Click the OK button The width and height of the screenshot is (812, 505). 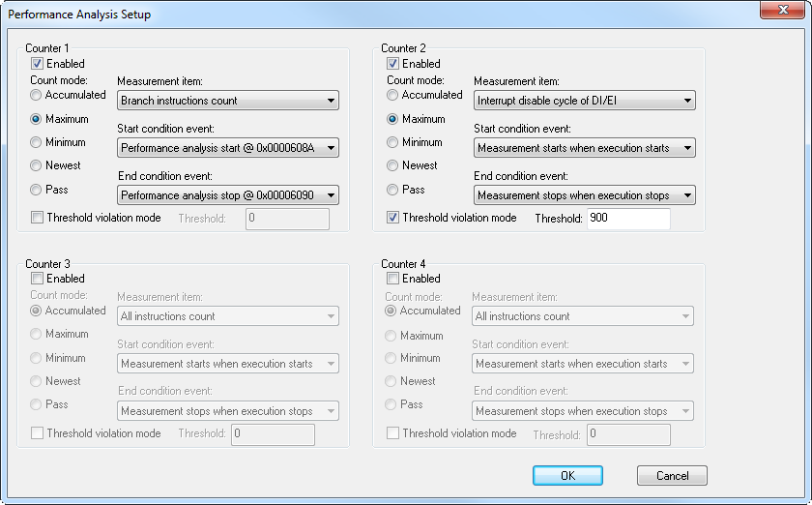[567, 476]
